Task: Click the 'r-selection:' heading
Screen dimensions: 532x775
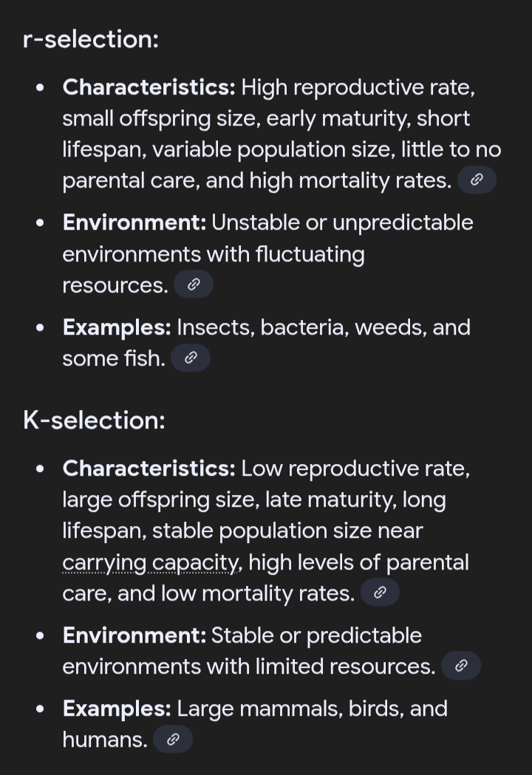Action: (91, 39)
